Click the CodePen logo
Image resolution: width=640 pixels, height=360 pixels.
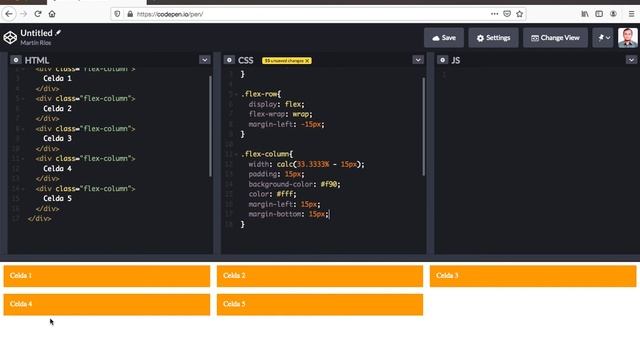click(10, 38)
